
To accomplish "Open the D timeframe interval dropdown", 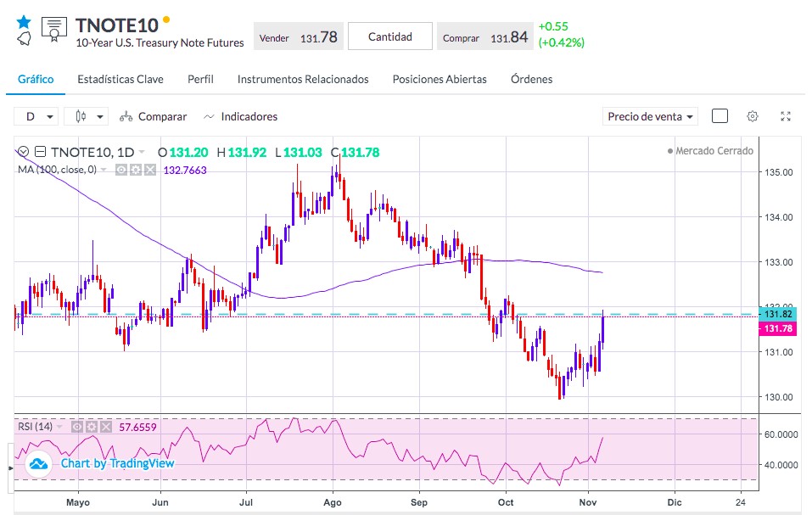I will [36, 116].
